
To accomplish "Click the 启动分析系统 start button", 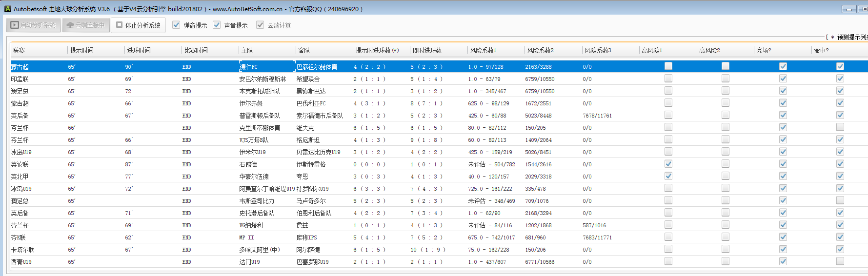I will pos(34,25).
